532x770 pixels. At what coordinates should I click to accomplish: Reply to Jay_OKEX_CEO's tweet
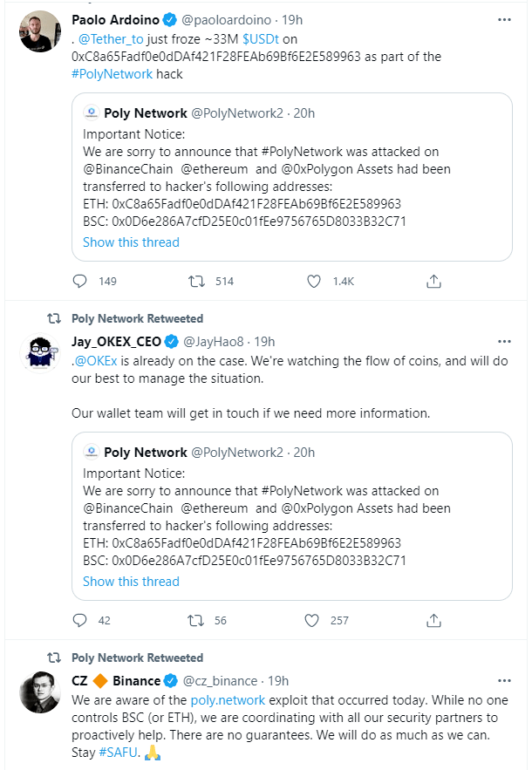[80, 620]
